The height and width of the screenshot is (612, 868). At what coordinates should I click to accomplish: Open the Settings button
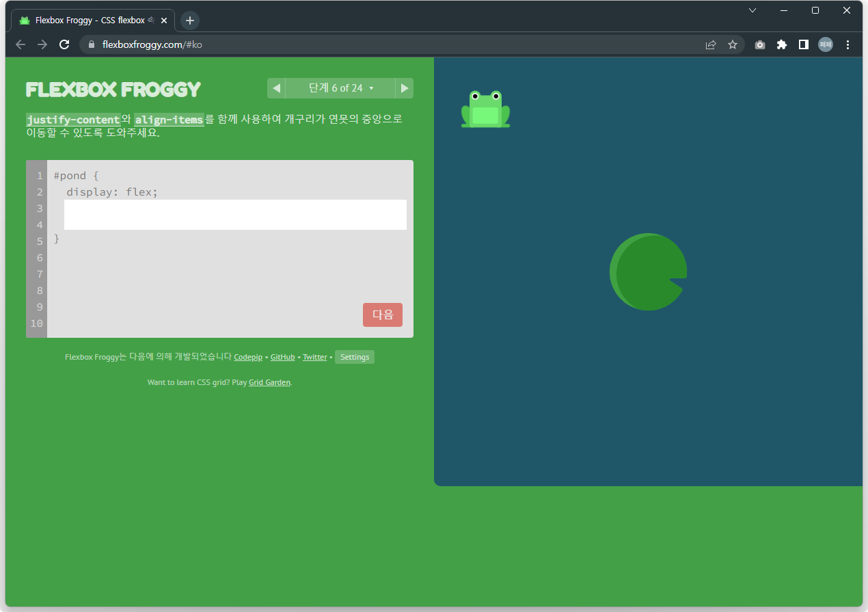pyautogui.click(x=355, y=357)
